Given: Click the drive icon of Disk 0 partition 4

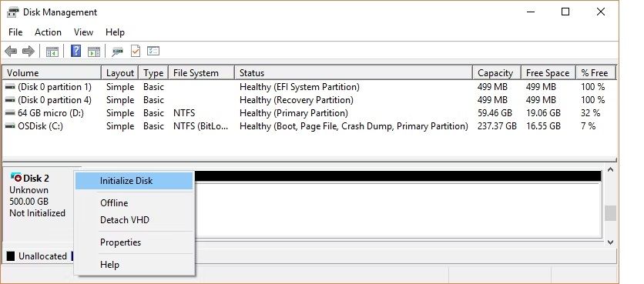Looking at the screenshot, I should click(10, 100).
